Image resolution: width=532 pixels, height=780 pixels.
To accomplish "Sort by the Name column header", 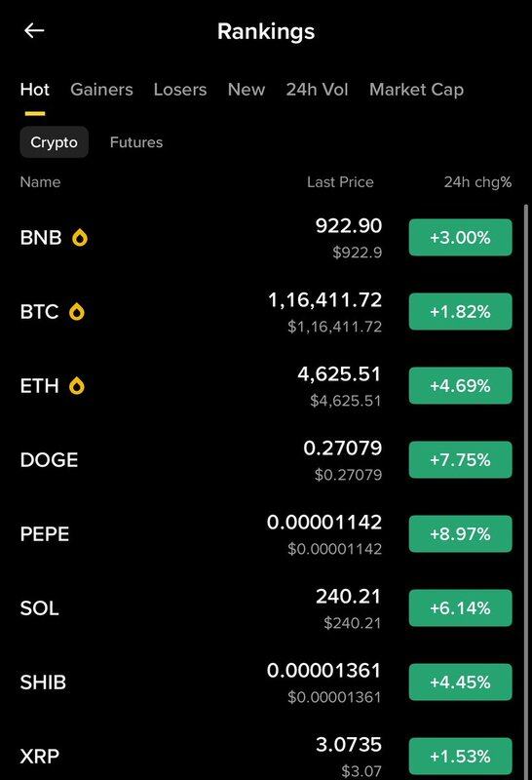I will [40, 182].
